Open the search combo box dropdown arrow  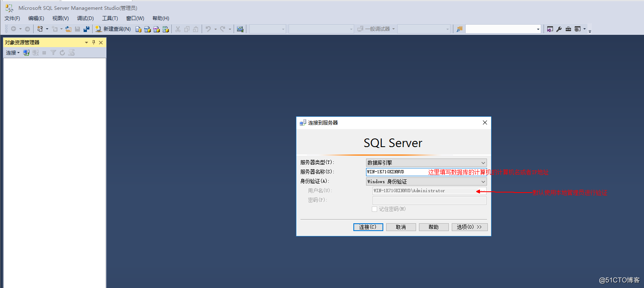click(x=538, y=29)
